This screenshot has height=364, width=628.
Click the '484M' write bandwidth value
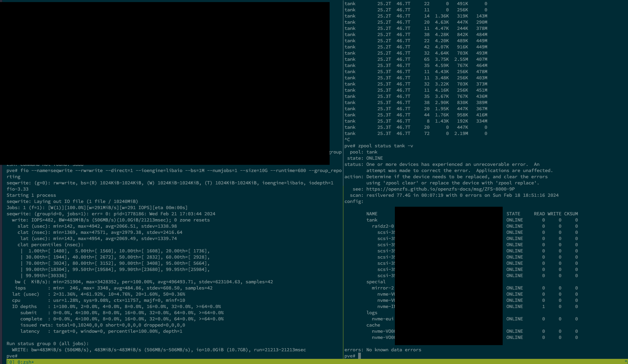[482, 34]
